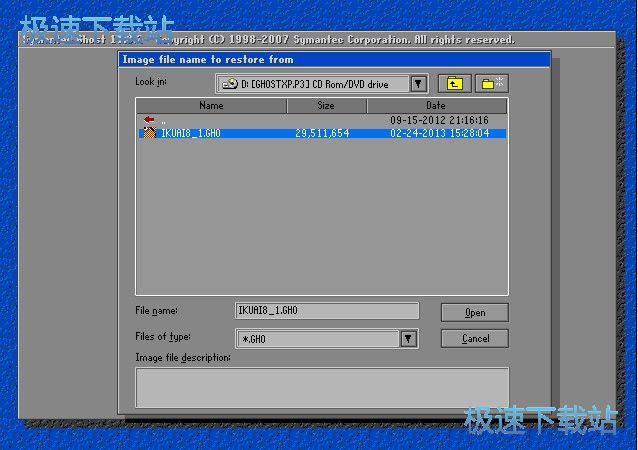Click the file size 29,511,654
This screenshot has width=638, height=450.
[x=322, y=133]
